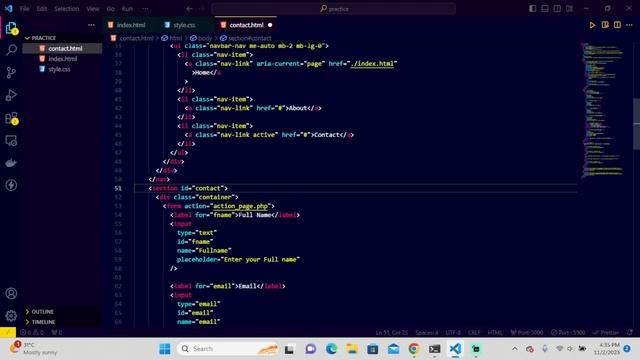Switch to the index.html editor tab
Image resolution: width=640 pixels, height=360 pixels.
click(x=131, y=25)
